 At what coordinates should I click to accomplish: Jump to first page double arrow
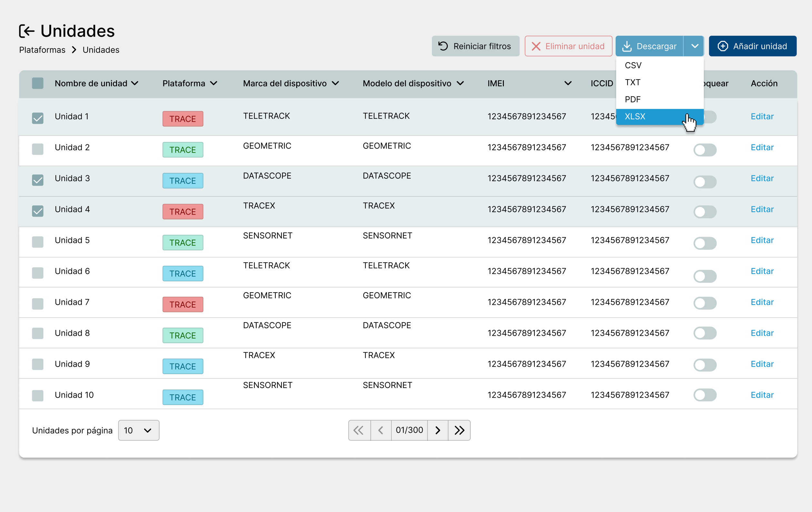[x=359, y=430]
